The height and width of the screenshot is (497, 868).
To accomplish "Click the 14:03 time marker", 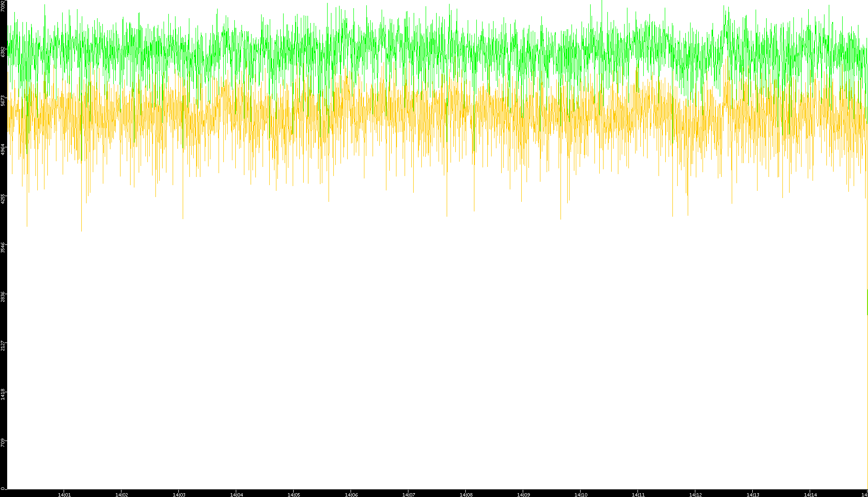I will (x=179, y=495).
